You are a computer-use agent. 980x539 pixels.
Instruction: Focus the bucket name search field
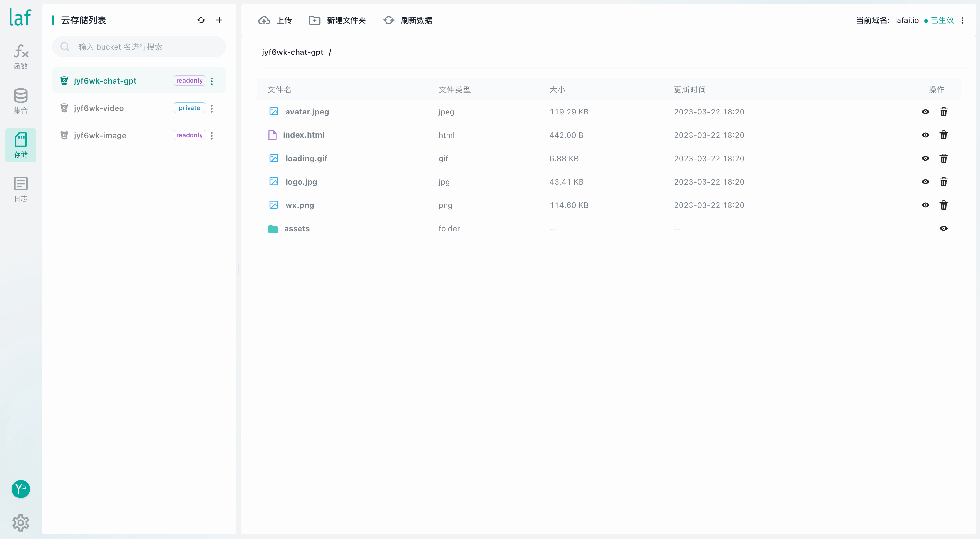(x=144, y=47)
